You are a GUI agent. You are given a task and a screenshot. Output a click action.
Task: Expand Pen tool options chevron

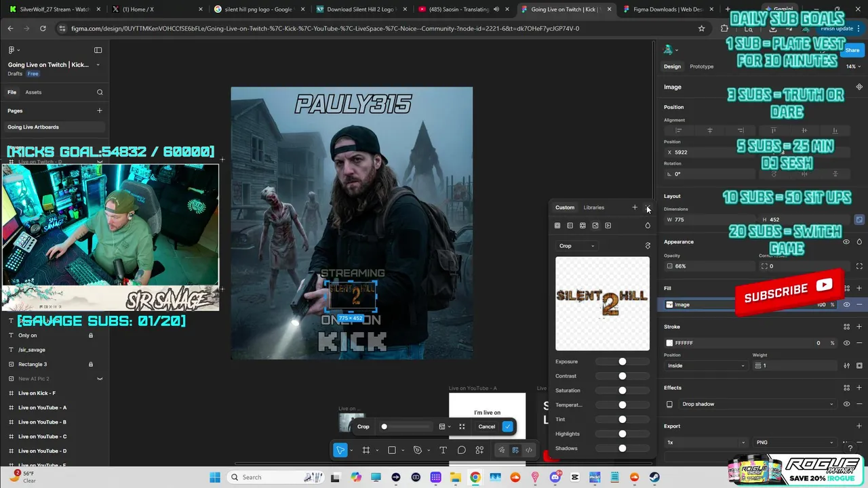click(428, 451)
